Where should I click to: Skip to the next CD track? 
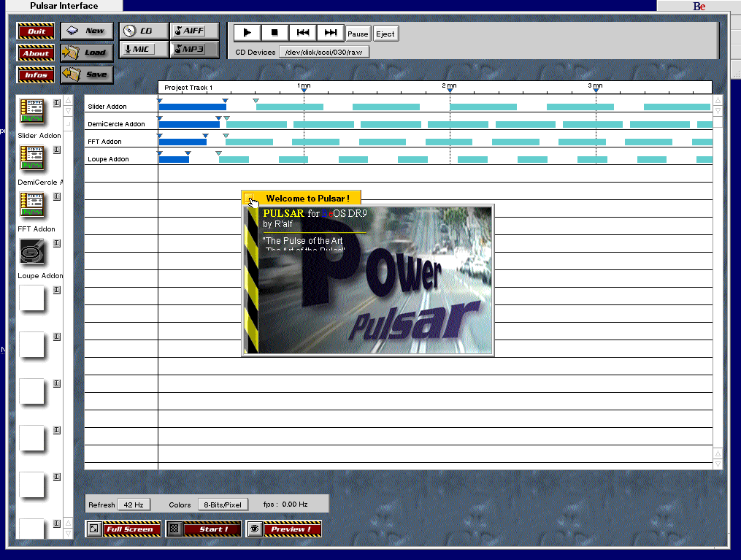pyautogui.click(x=330, y=33)
